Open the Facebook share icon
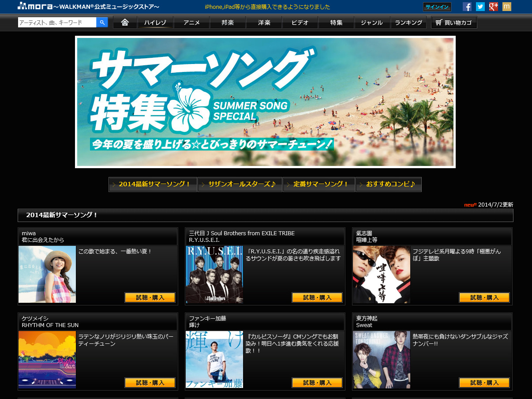 pos(467,7)
